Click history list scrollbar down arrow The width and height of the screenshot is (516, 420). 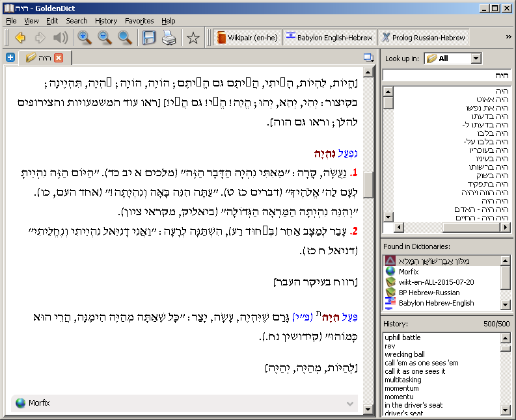[x=505, y=410]
